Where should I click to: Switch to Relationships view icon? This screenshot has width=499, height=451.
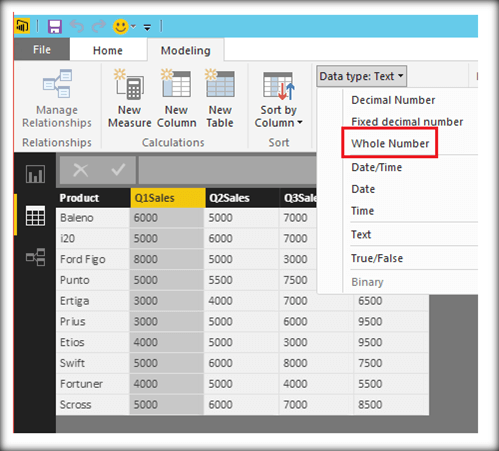[35, 257]
